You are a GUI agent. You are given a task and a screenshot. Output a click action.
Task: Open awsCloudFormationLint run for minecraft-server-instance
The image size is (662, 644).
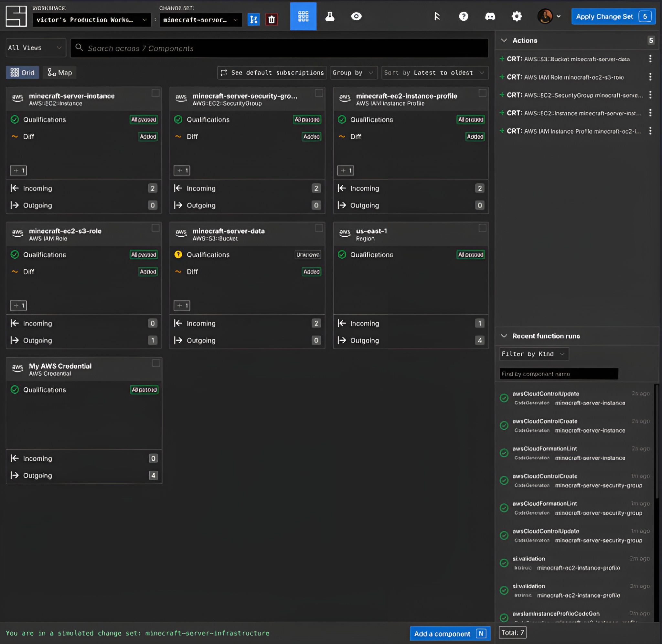575,453
